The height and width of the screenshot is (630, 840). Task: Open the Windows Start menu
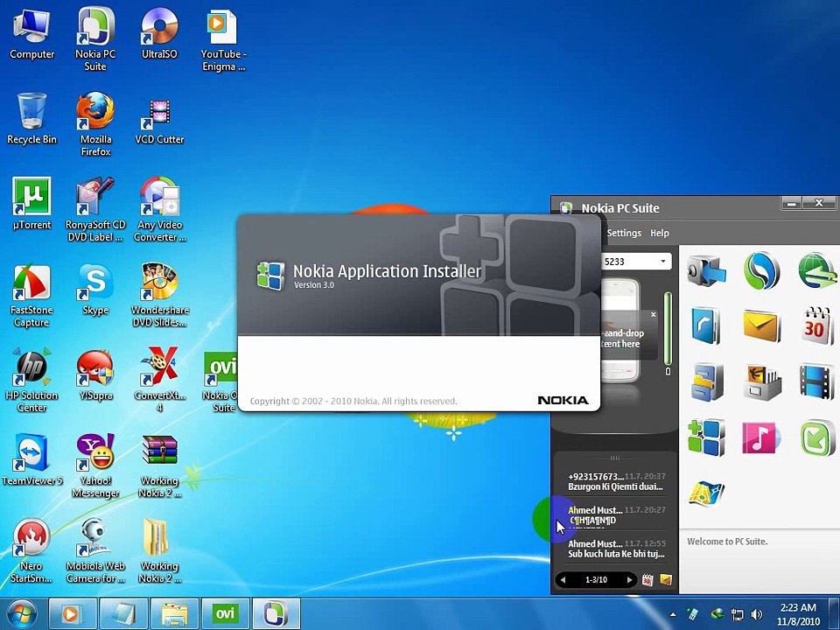22,613
